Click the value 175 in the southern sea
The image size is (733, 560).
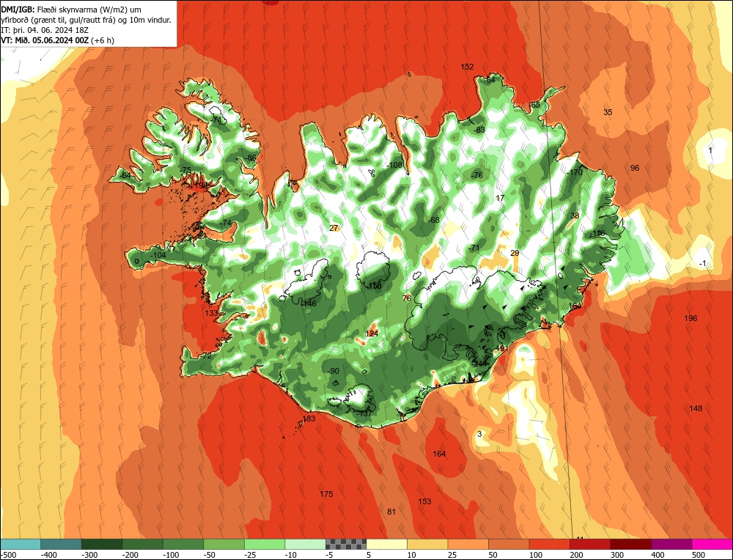click(x=326, y=494)
